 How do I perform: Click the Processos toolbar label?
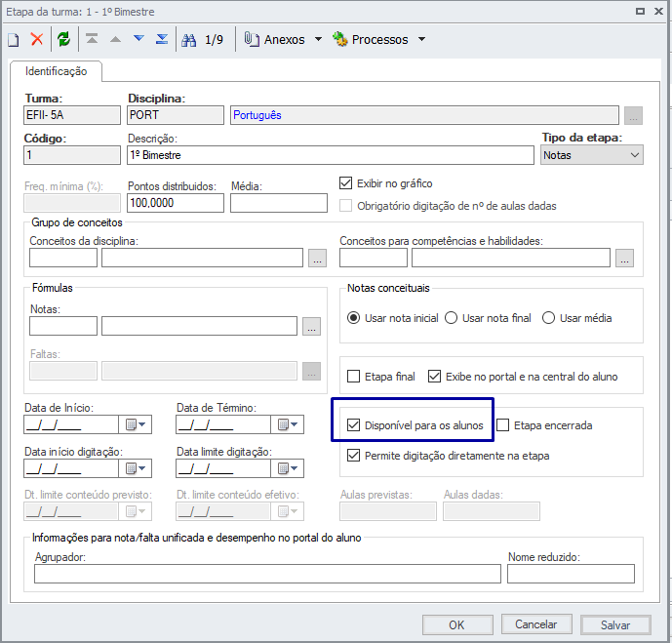tap(379, 39)
